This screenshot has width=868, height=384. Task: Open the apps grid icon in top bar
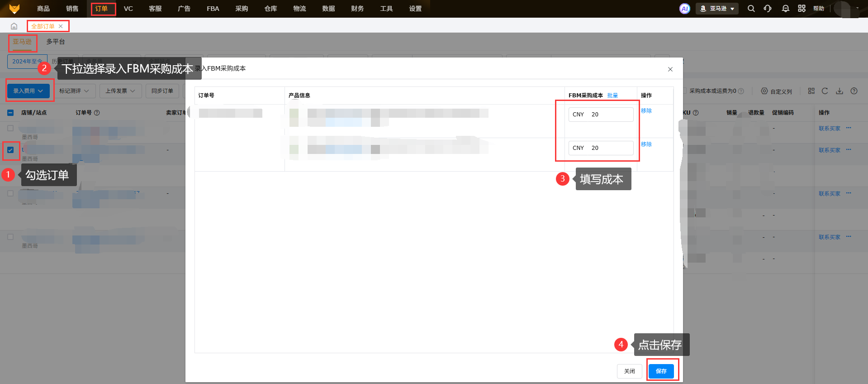[802, 9]
